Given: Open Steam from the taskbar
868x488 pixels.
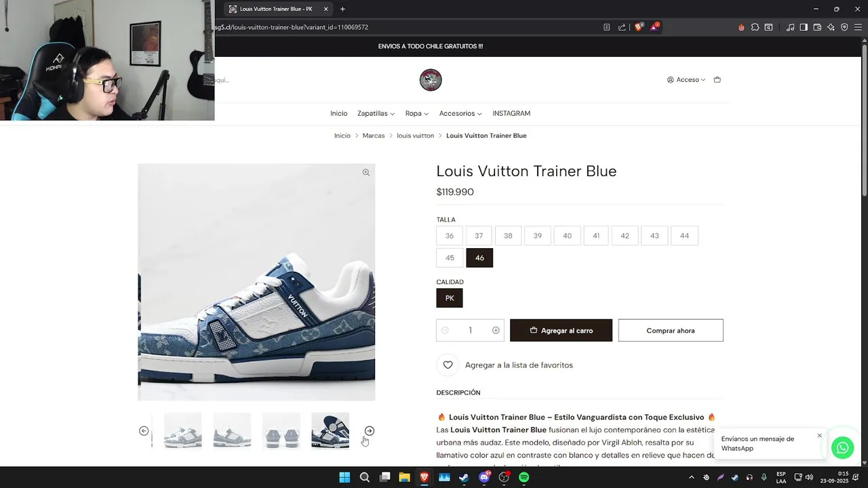Looking at the screenshot, I should tap(464, 477).
